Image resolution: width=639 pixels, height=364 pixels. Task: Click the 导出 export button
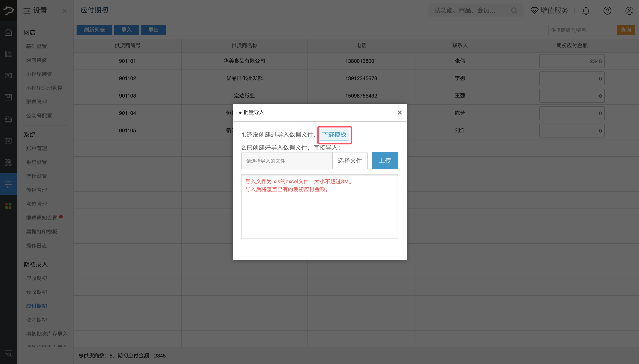tap(153, 30)
